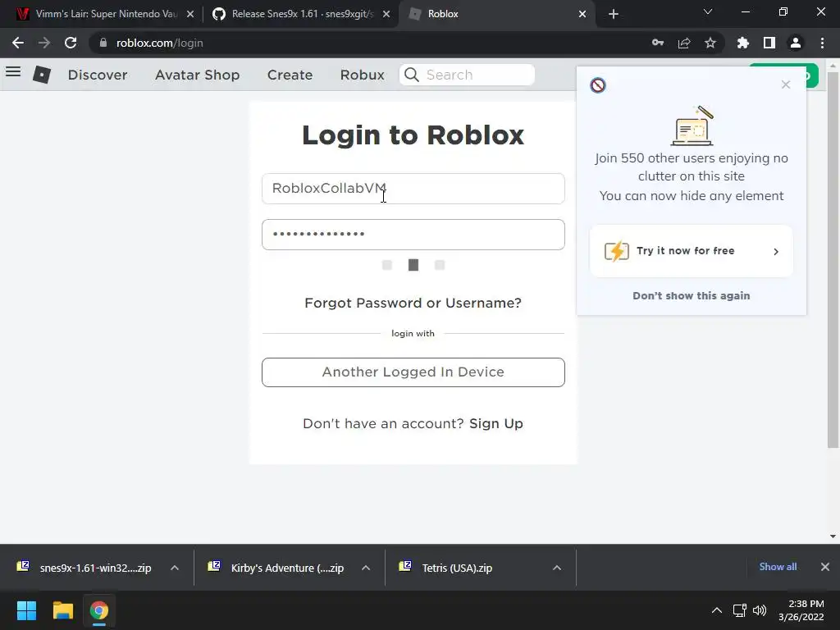The height and width of the screenshot is (630, 840).
Task: Expand options for snes9x zip download
Action: (175, 568)
